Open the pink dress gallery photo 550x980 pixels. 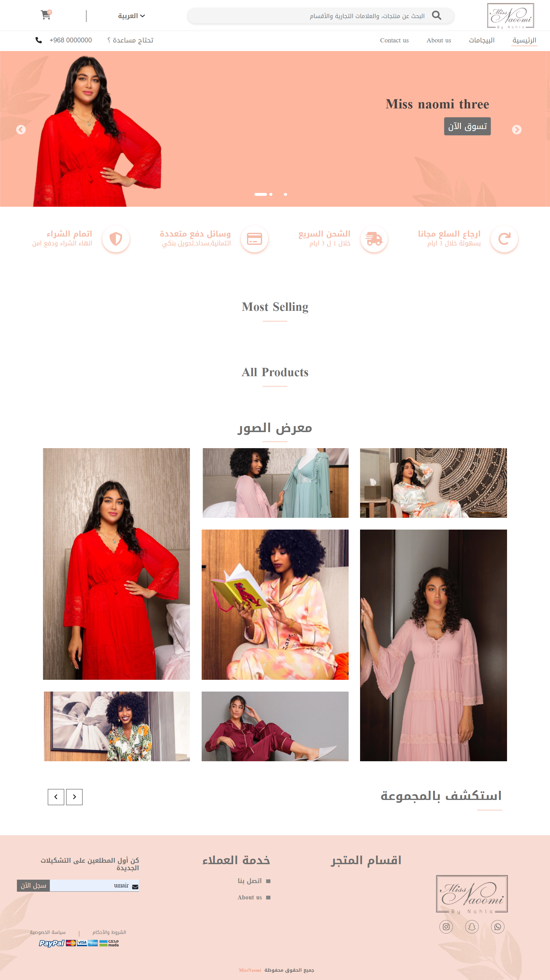(x=433, y=645)
